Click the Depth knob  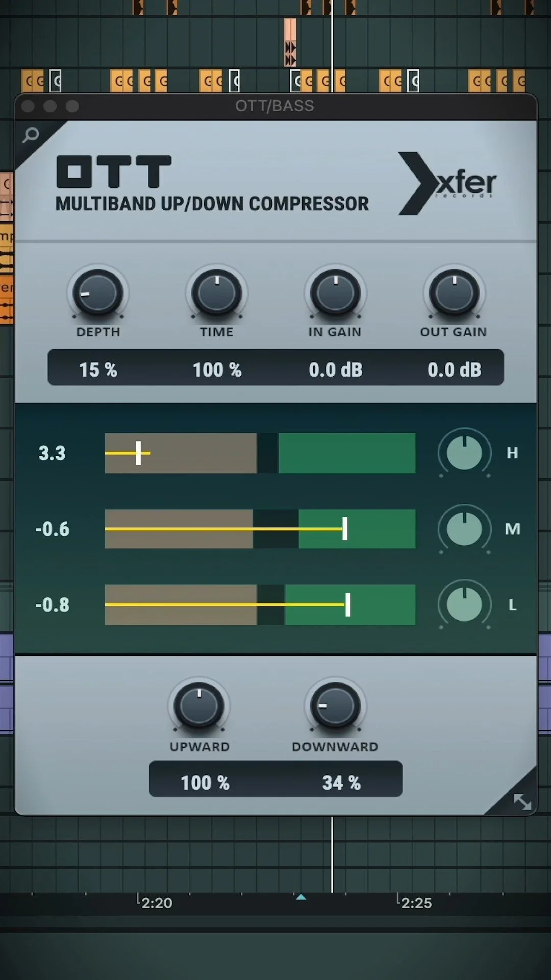point(98,293)
